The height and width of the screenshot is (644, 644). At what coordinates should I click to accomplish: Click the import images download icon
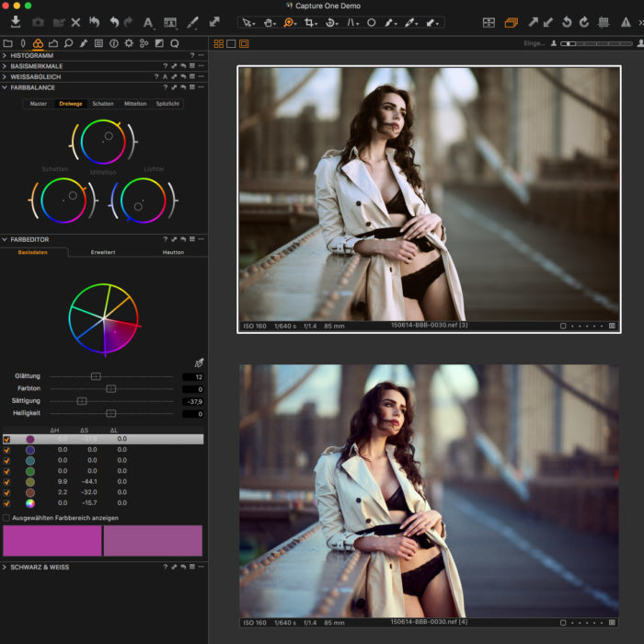16,22
